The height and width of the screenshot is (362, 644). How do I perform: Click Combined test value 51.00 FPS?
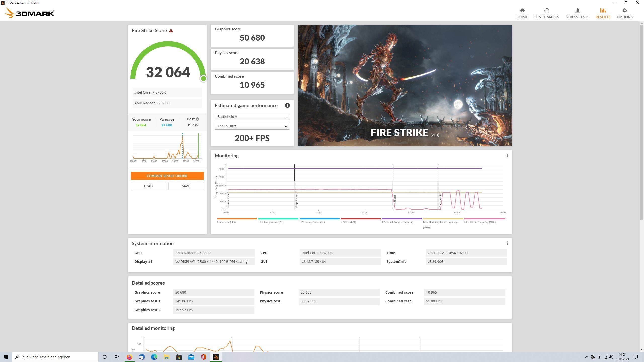click(465, 301)
